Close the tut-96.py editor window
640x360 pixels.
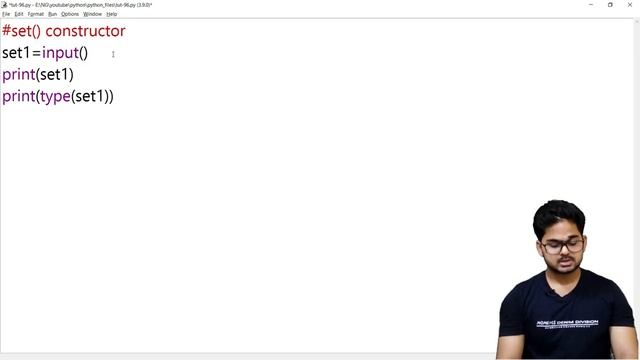click(x=630, y=4)
